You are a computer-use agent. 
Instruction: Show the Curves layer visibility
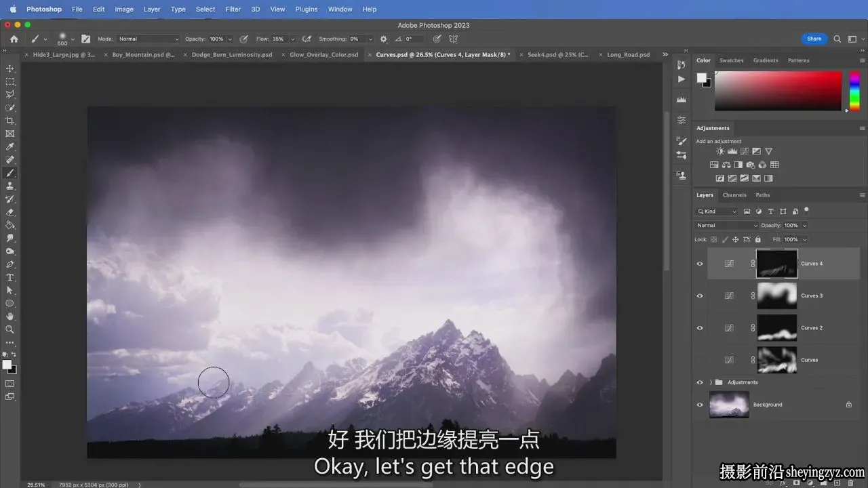(700, 360)
